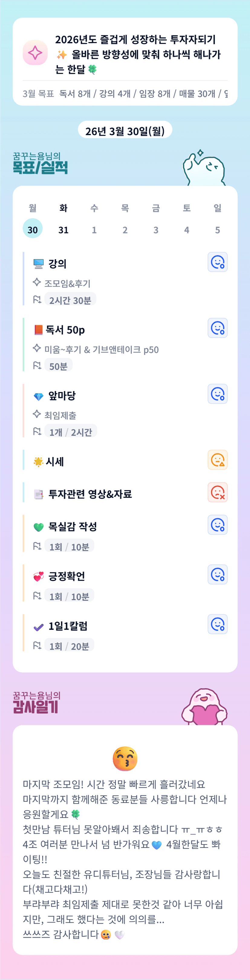
Task: Click the red failed face icon for 투자관련 영상&자료
Action: click(x=217, y=492)
